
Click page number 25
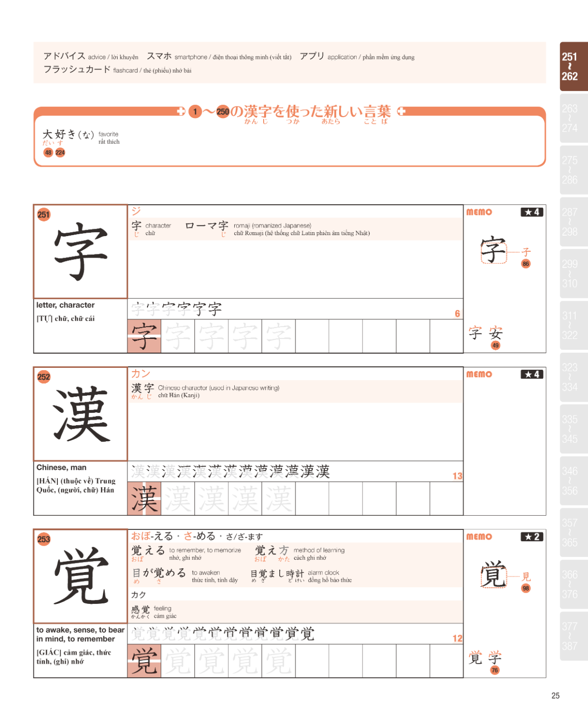(x=555, y=695)
